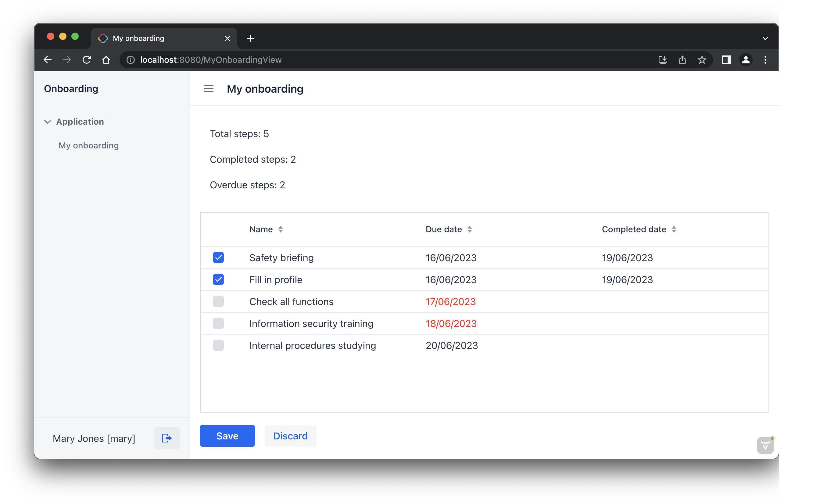The image size is (813, 504).
Task: Uncheck the Safety briefing step
Action: [218, 257]
